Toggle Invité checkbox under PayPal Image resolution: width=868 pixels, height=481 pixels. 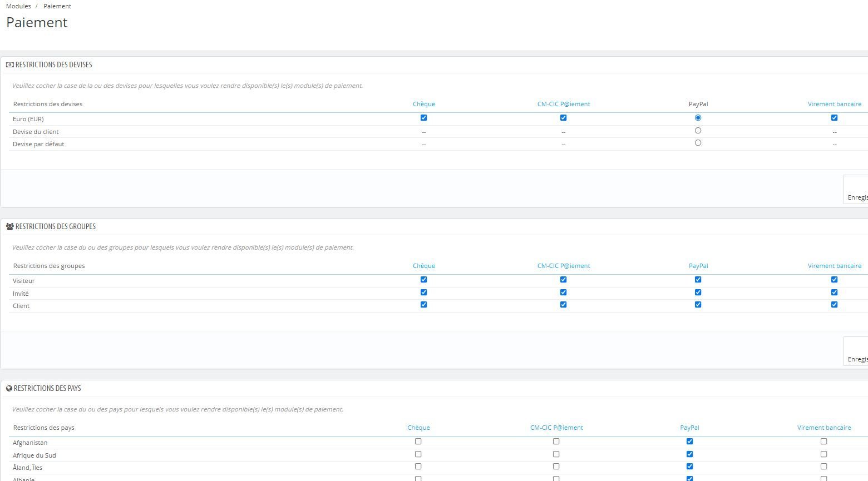[698, 292]
